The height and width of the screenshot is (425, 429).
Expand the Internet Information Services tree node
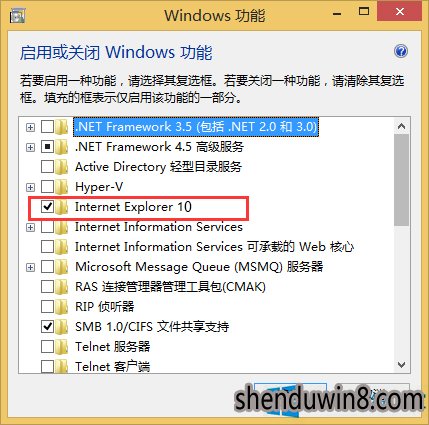pyautogui.click(x=30, y=227)
